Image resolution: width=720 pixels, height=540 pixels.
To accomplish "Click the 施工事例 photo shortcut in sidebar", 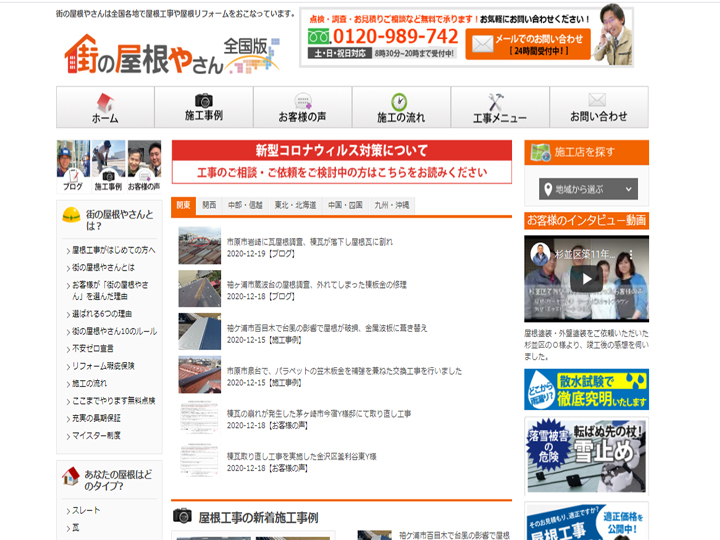I will (x=108, y=166).
